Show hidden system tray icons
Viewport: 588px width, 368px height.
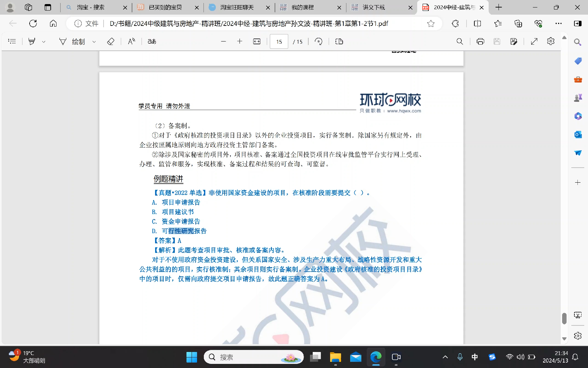pos(445,357)
